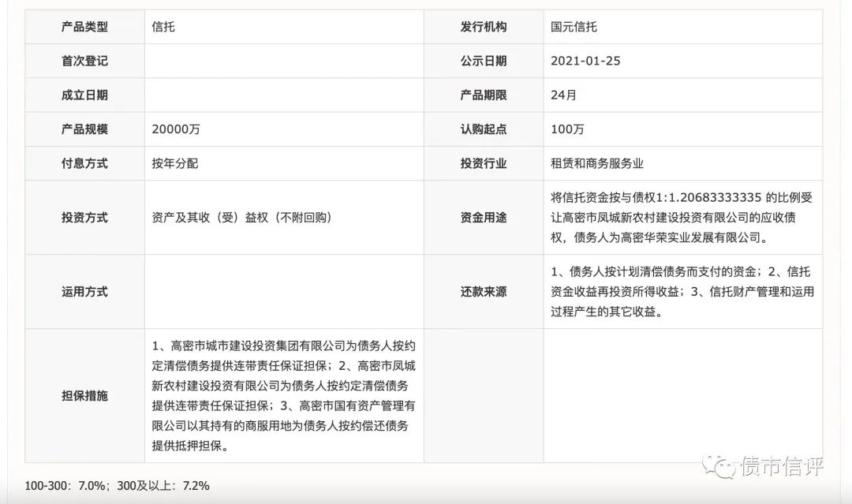Click the 首次登记 label
Image resolution: width=852 pixels, height=504 pixels.
84,61
